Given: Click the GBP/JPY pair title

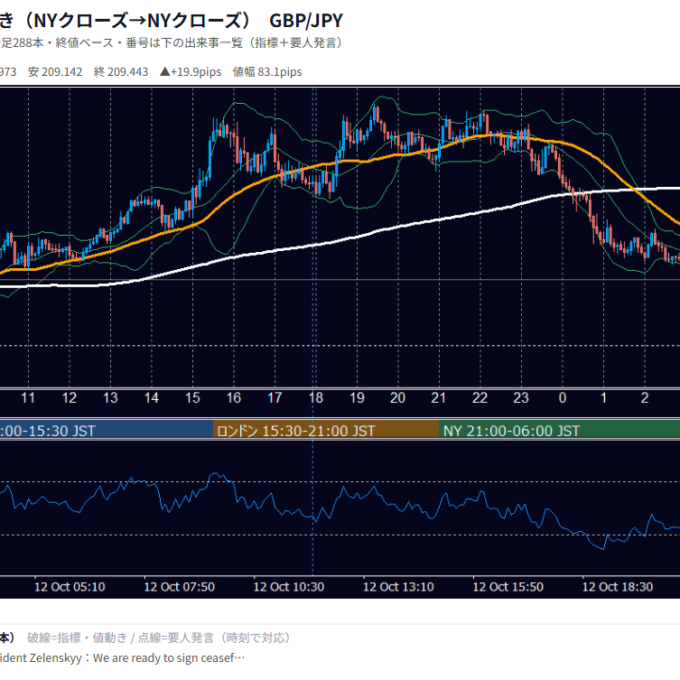Looking at the screenshot, I should pyautogui.click(x=306, y=20).
